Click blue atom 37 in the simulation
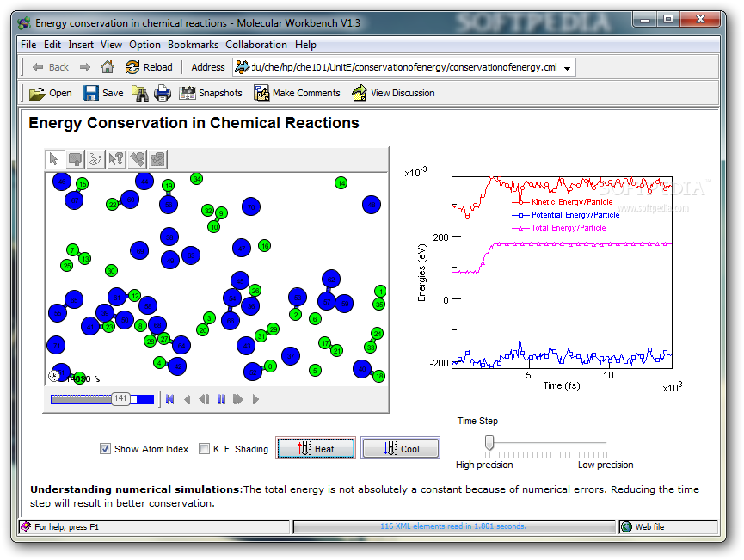The width and height of the screenshot is (744, 560). (291, 356)
